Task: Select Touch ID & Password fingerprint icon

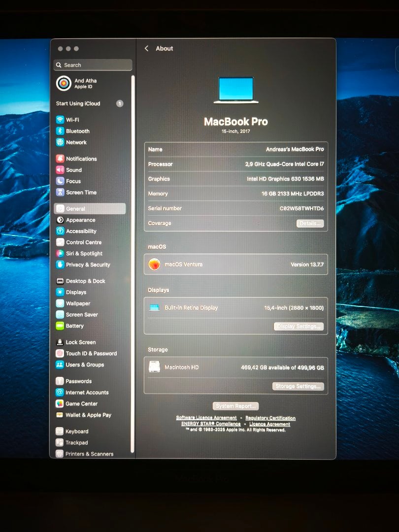Action: 60,353
